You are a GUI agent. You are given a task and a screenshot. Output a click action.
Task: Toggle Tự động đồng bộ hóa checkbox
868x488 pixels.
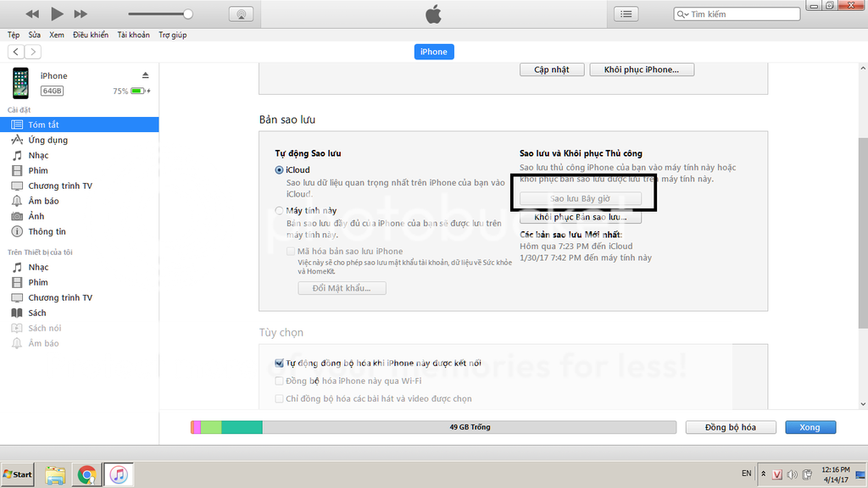pyautogui.click(x=279, y=363)
